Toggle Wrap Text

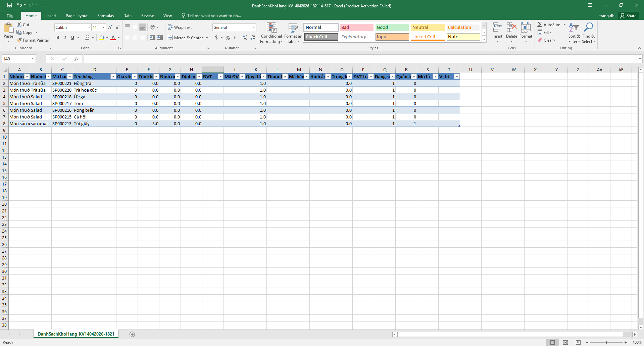click(x=180, y=28)
